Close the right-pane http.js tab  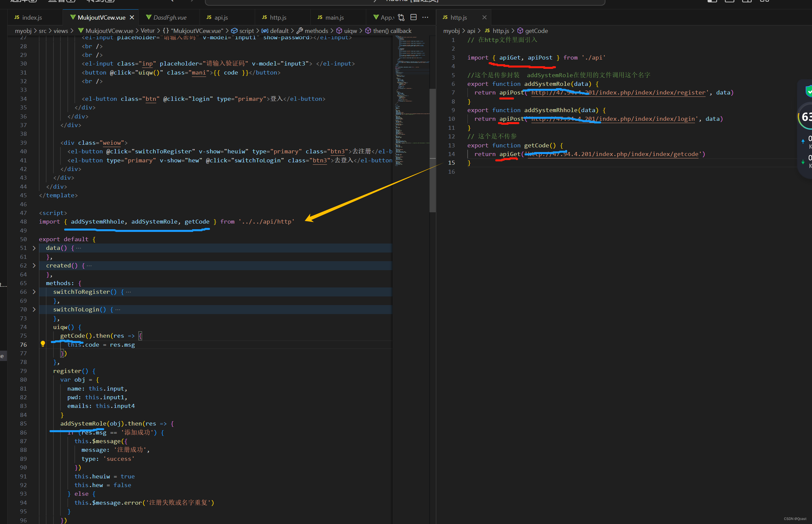(x=484, y=17)
